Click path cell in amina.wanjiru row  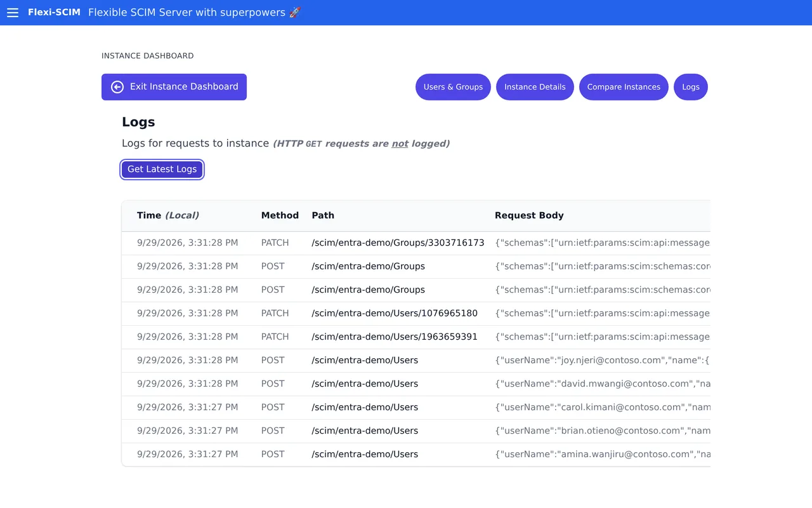pyautogui.click(x=365, y=454)
